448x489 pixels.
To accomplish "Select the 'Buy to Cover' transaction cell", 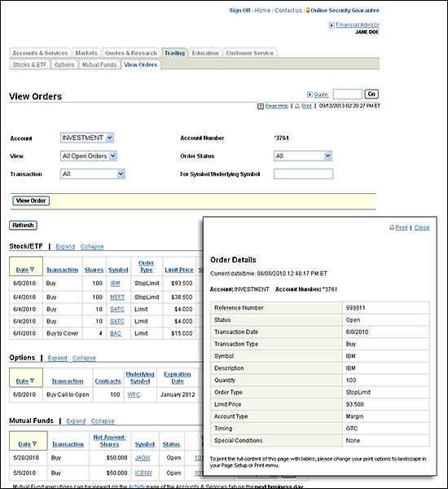I will pyautogui.click(x=63, y=333).
